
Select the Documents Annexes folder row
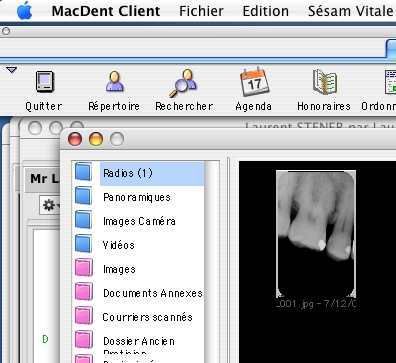[139, 293]
